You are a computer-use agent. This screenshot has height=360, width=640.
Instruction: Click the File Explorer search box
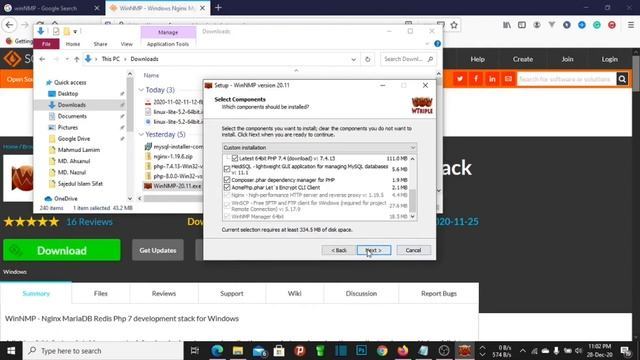click(x=408, y=59)
